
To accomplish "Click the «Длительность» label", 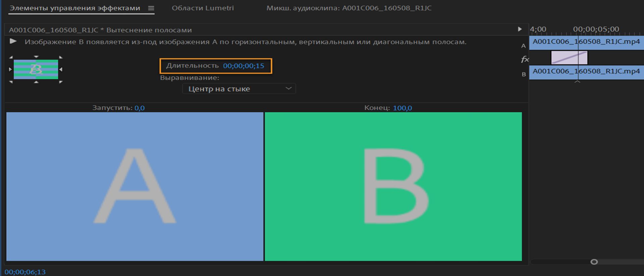I will tap(193, 66).
